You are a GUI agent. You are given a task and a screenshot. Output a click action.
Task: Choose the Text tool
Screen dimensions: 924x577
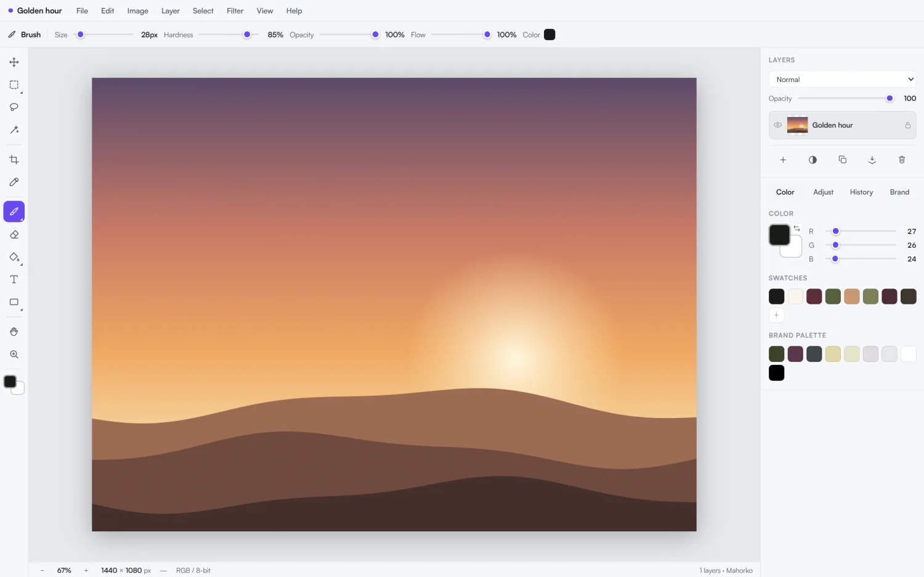14,280
